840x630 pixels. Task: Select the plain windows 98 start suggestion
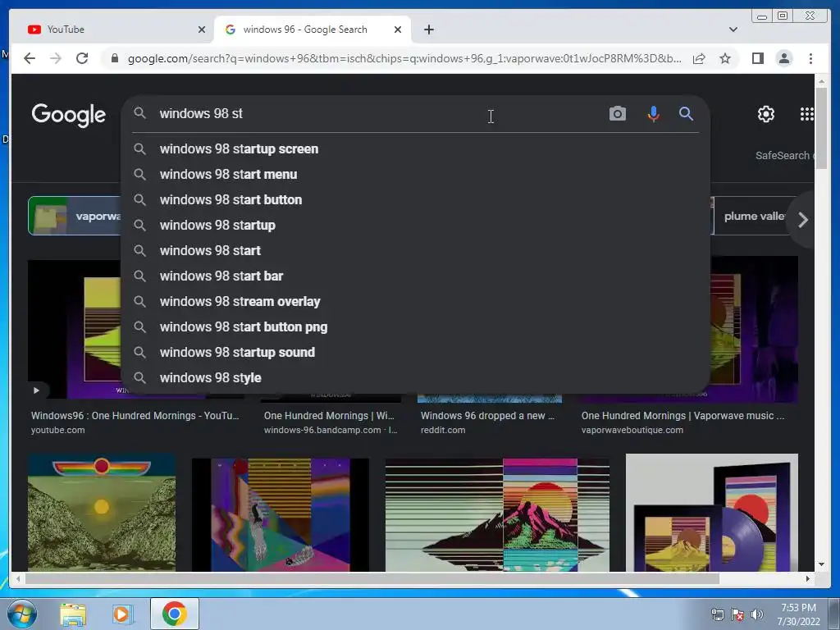[x=415, y=251]
